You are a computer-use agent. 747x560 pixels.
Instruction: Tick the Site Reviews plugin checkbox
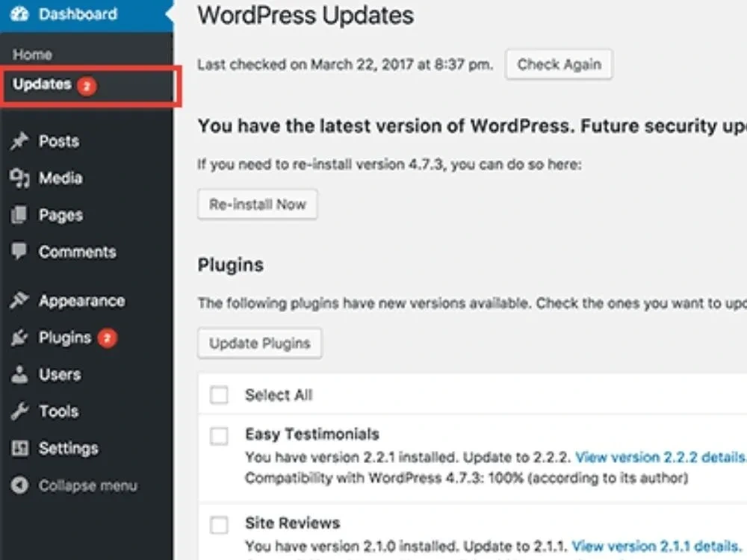219,525
